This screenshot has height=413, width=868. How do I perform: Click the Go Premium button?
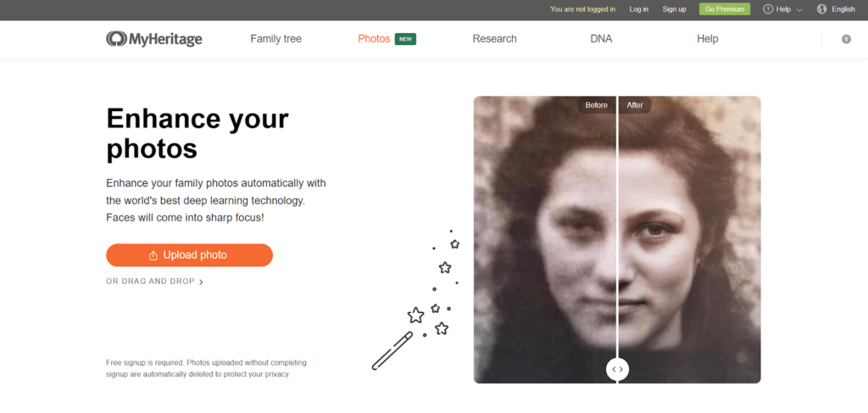pyautogui.click(x=725, y=9)
